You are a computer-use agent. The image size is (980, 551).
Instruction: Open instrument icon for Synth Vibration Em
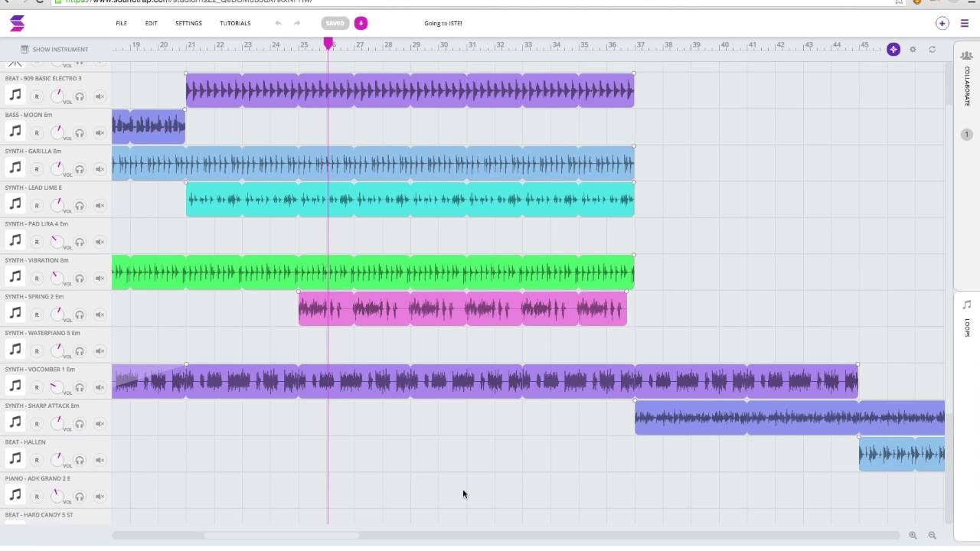[x=15, y=277]
